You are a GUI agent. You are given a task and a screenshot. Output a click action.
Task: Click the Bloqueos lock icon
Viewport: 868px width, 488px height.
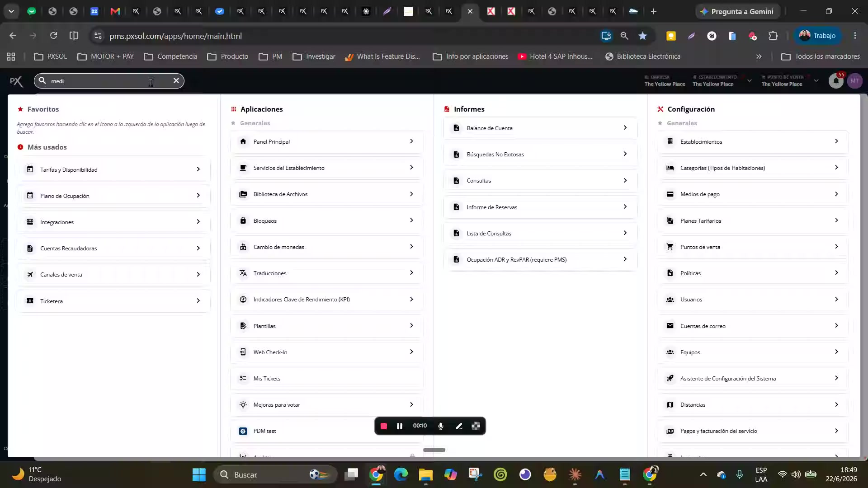[x=243, y=221]
